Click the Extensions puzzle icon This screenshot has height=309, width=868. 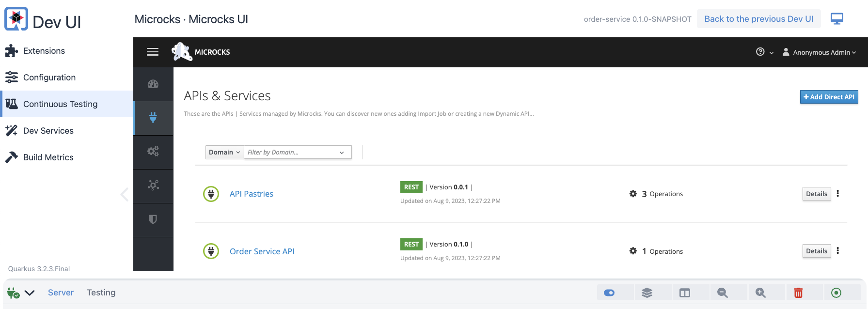(12, 51)
